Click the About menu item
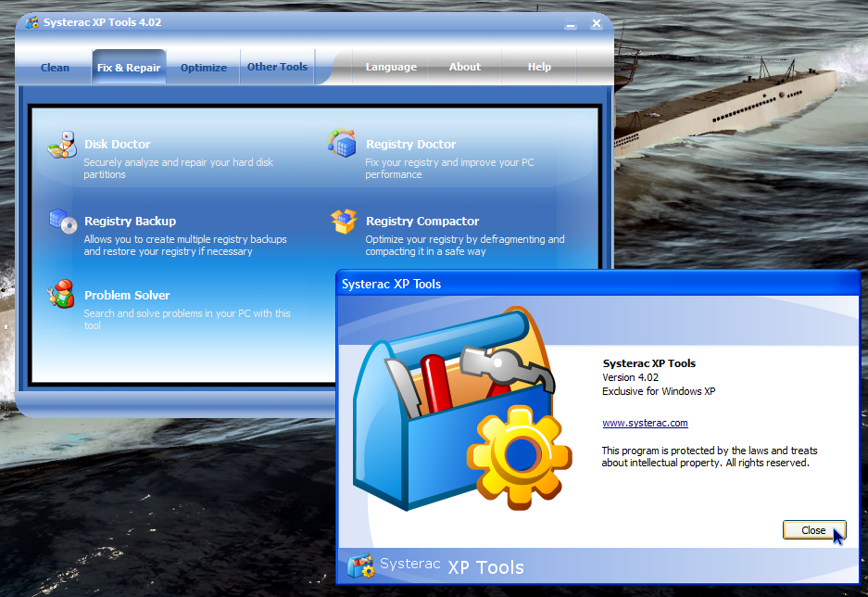 (x=465, y=67)
